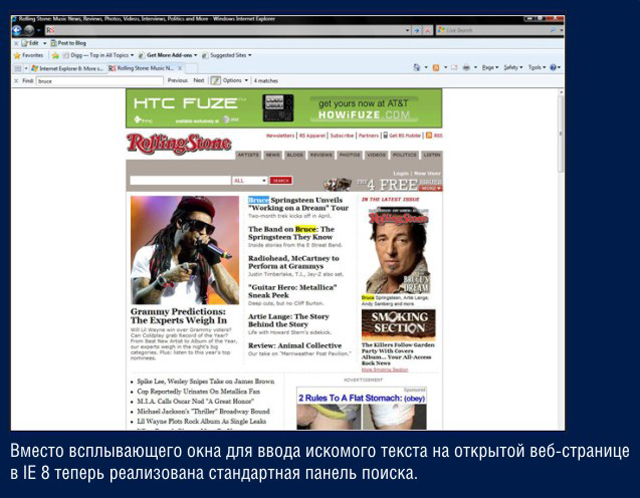
Task: Click the Live Search magnifier icon
Action: click(553, 30)
